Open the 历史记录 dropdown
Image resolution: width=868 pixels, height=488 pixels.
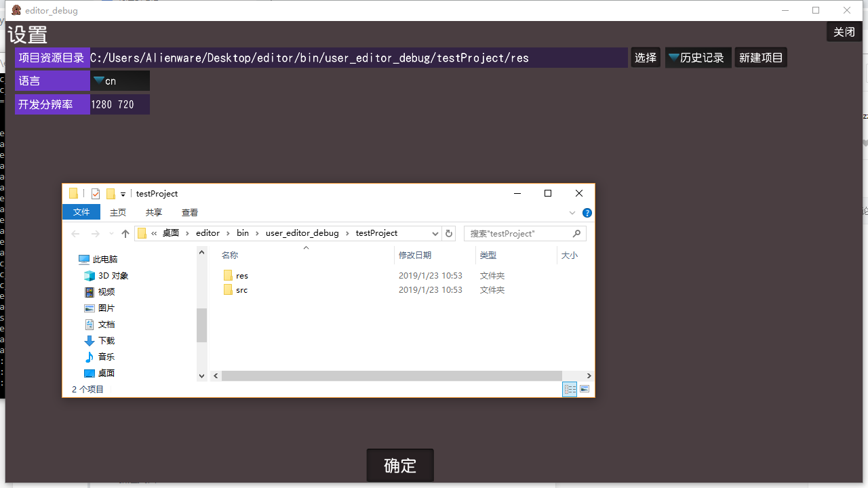pos(698,58)
